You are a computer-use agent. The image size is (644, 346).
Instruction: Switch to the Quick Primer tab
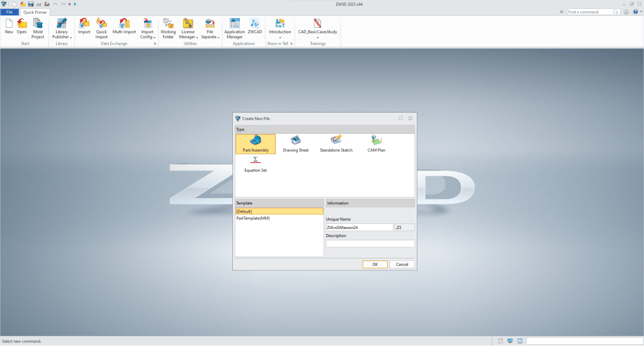(35, 12)
